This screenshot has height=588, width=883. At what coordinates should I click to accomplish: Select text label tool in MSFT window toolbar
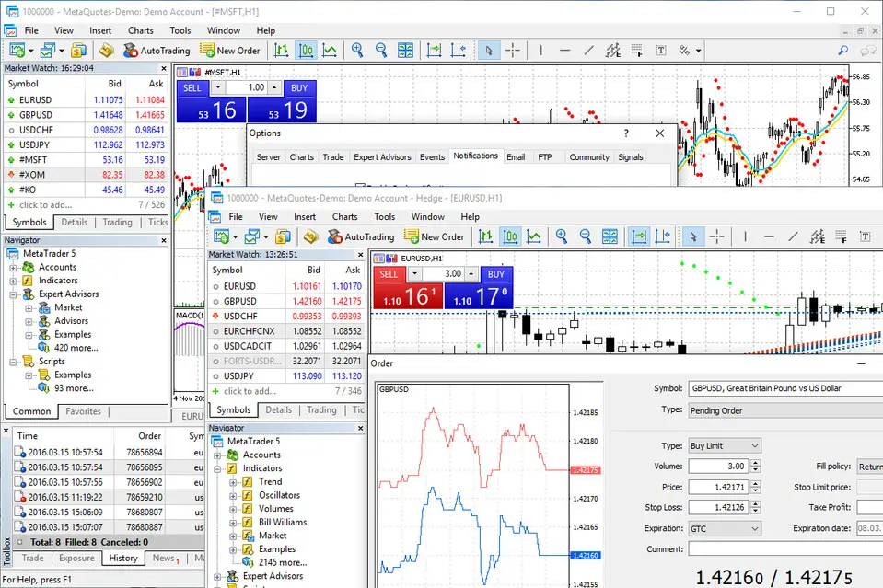(661, 51)
